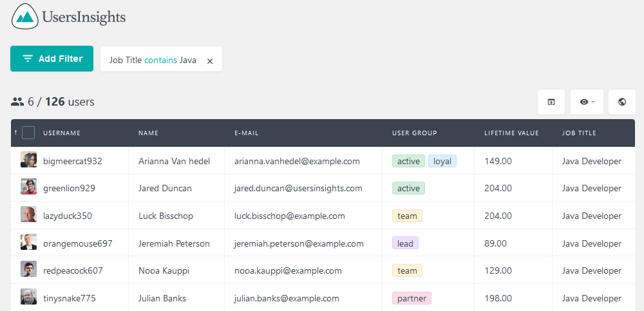
Task: Open the tinysnake775 username link
Action: coord(70,298)
